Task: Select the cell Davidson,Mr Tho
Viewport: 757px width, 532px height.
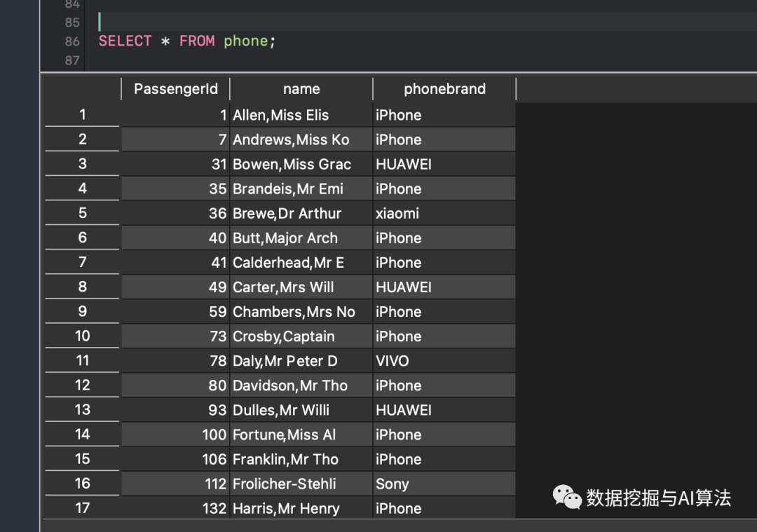Action: (x=301, y=386)
